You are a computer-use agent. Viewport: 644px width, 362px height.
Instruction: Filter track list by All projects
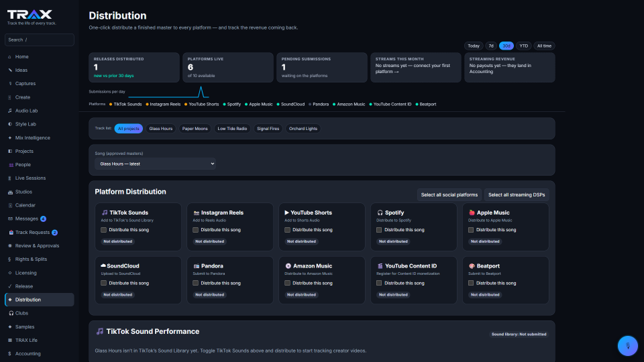pyautogui.click(x=129, y=129)
